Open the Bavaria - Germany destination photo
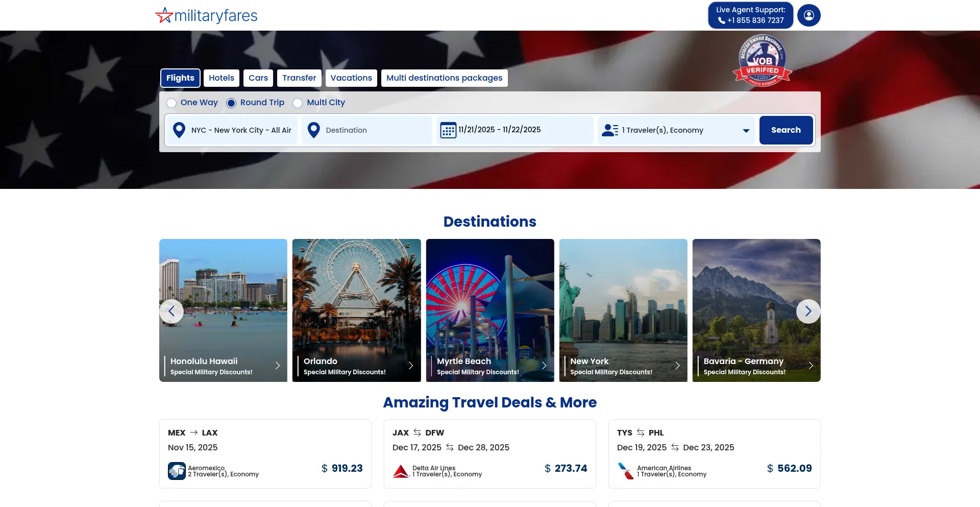Screen dimensions: 980x507 point(756,310)
